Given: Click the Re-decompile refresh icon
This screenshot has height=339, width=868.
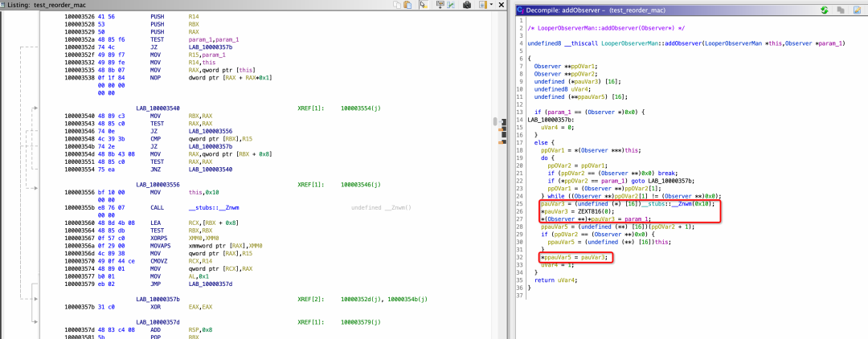Looking at the screenshot, I should coord(824,10).
